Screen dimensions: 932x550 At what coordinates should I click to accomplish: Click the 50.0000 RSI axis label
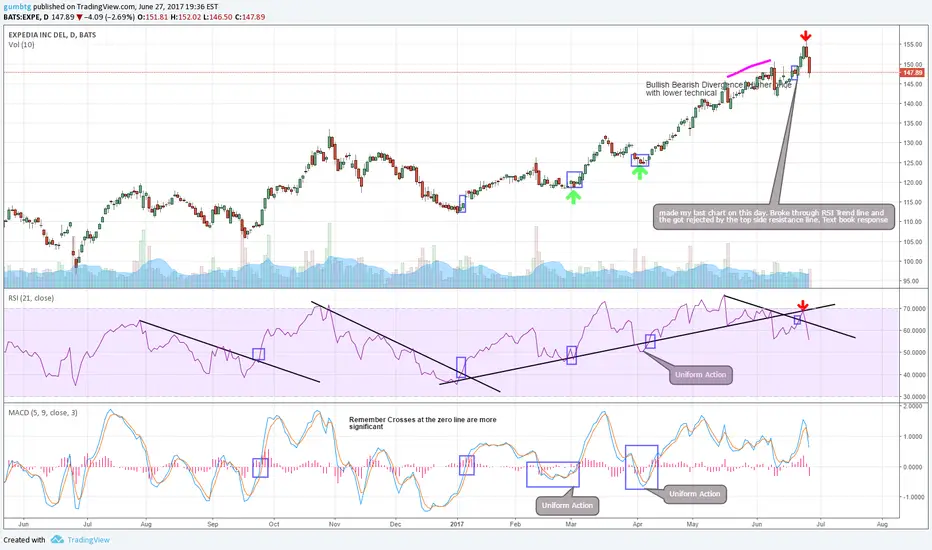[914, 353]
